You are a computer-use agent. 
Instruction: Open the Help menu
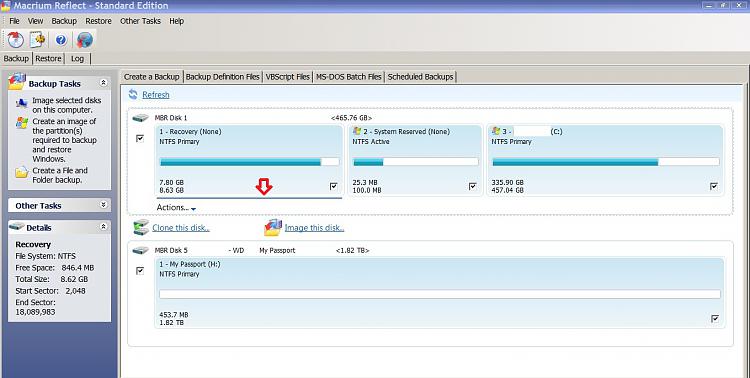point(176,21)
